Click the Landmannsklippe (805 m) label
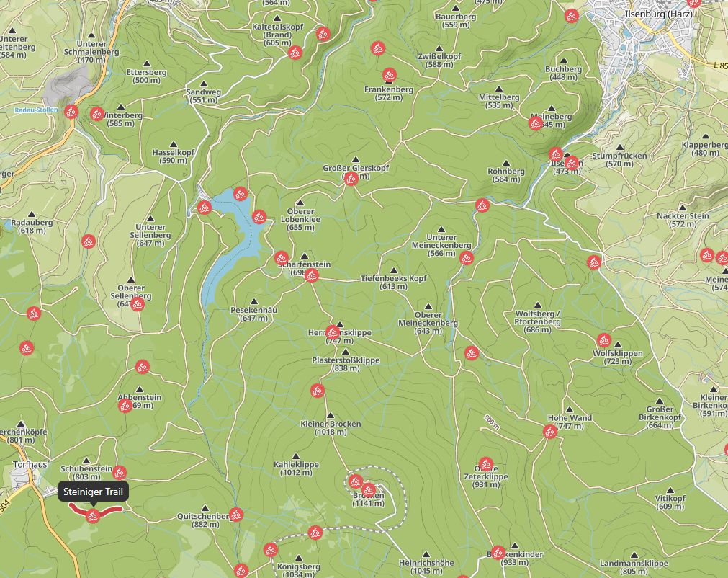Screen dimensions: 728x578 pos(634,567)
